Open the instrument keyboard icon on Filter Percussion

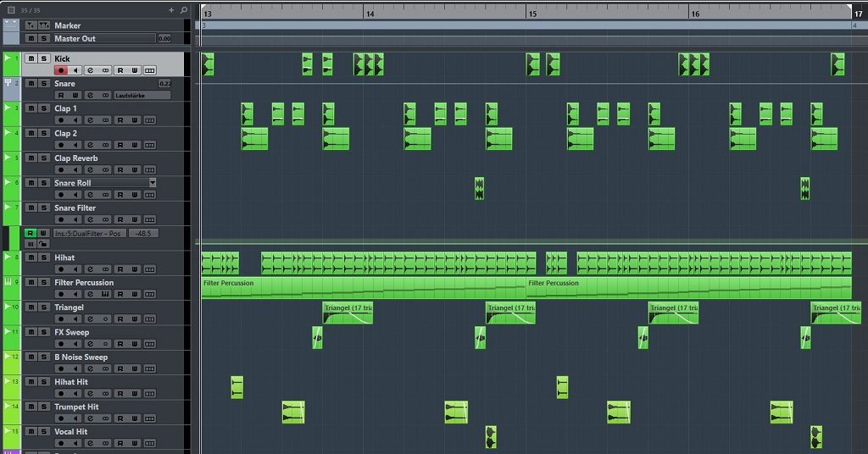105,294
